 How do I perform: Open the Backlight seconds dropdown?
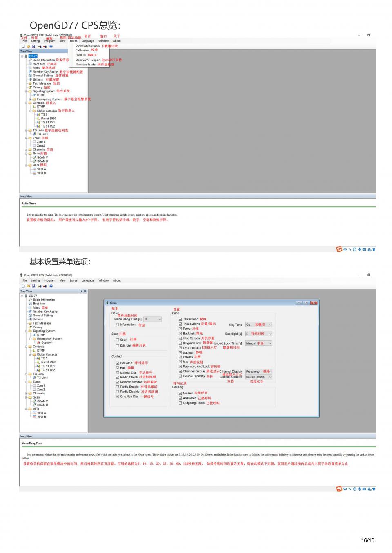click(x=270, y=334)
